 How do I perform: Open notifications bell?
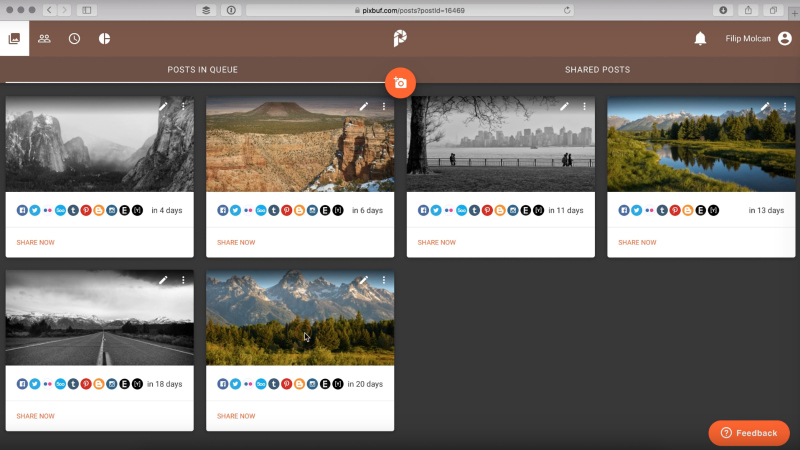point(700,39)
